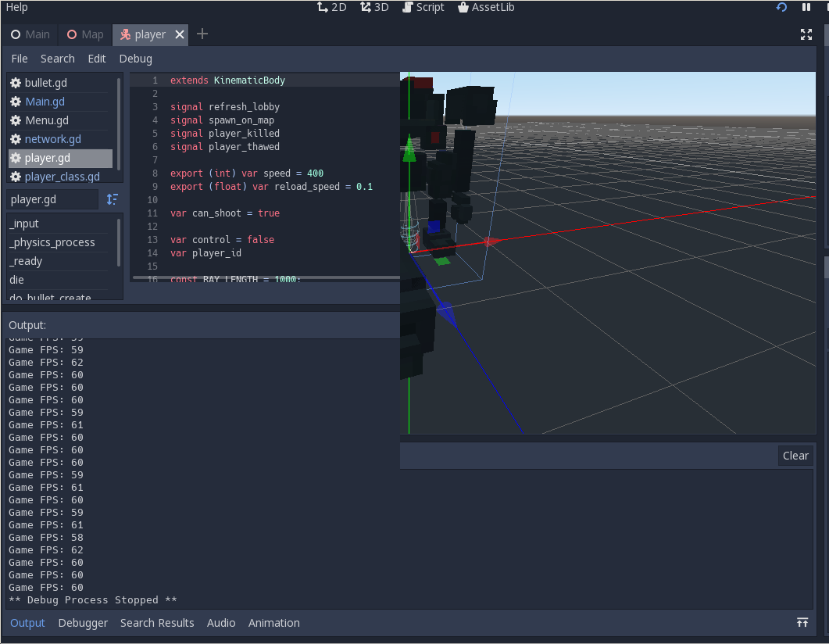Add a new scene tab
Image resolution: width=829 pixels, height=644 pixels.
202,34
